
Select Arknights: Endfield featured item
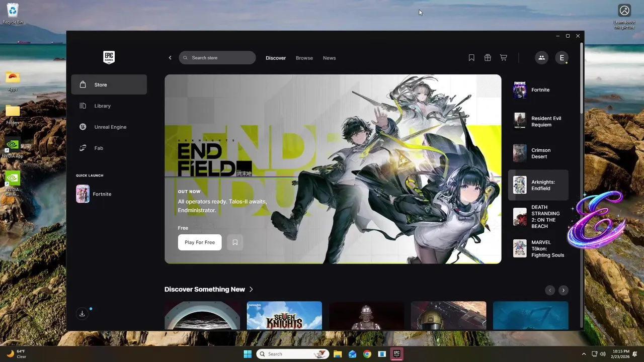[x=538, y=185]
